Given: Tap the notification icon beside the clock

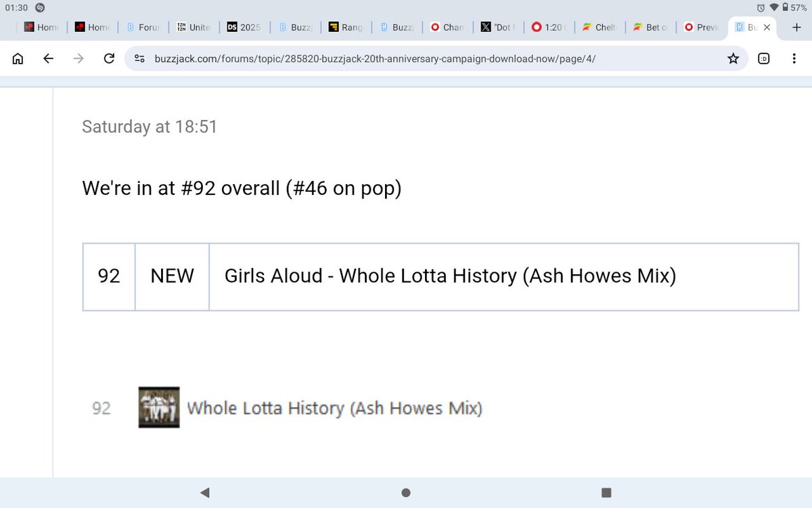Looking at the screenshot, I should pos(40,7).
